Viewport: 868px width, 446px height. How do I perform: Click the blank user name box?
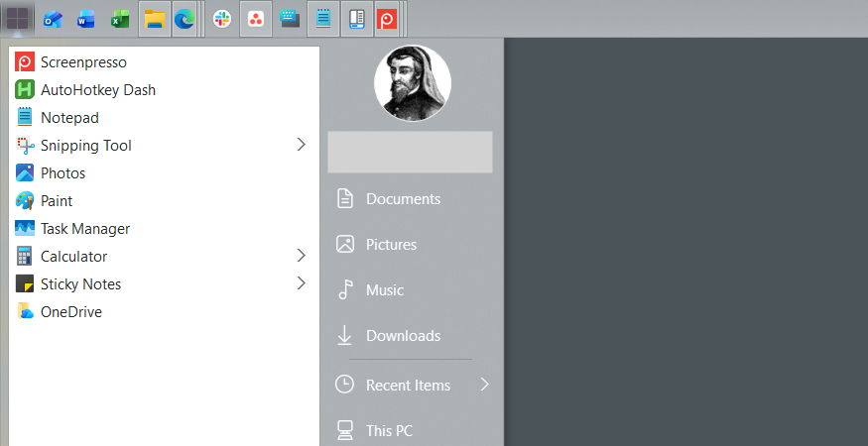point(411,153)
